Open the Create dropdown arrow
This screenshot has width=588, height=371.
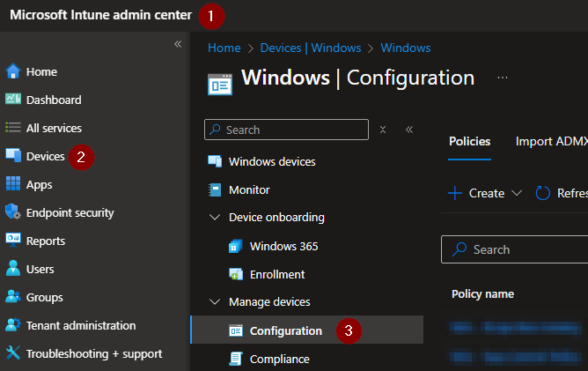click(517, 193)
